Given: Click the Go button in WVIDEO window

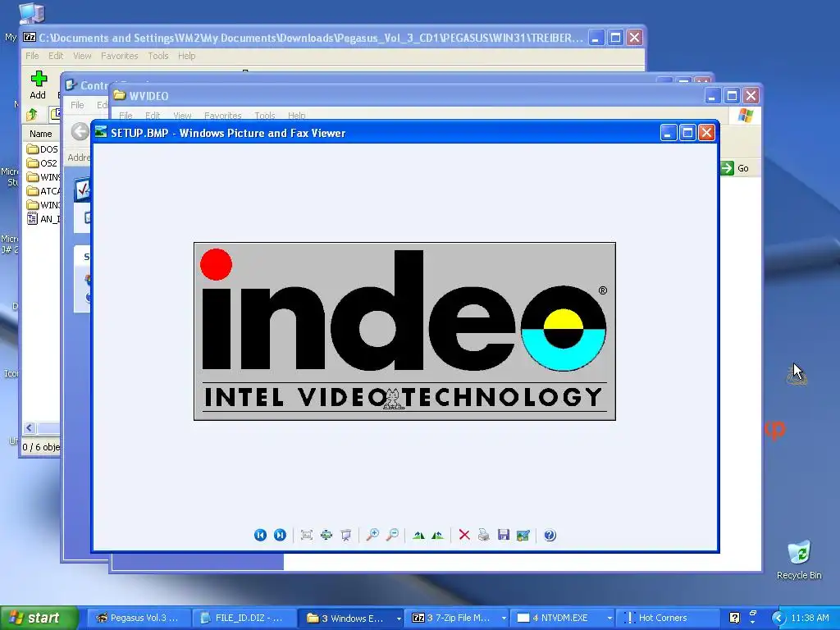Looking at the screenshot, I should [734, 168].
